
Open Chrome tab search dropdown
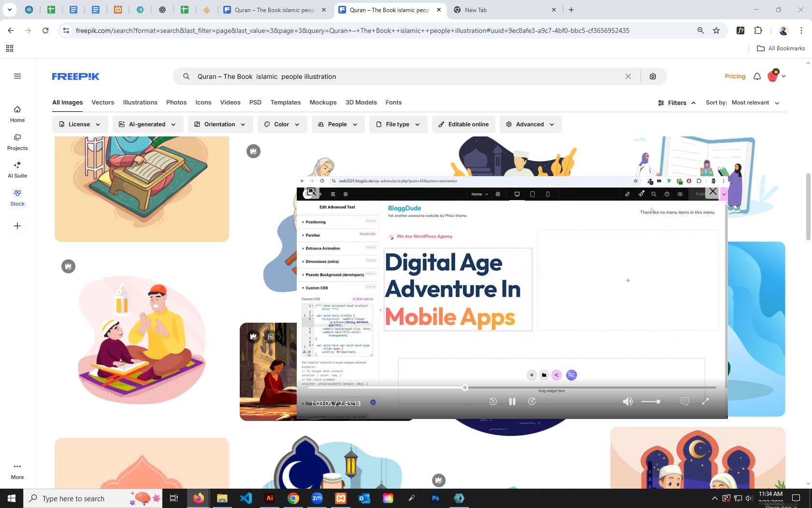[x=9, y=10]
